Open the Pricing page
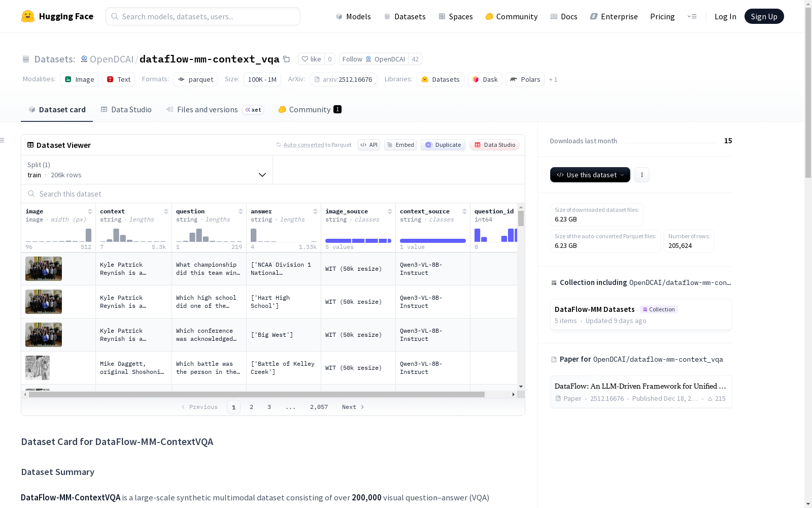The height and width of the screenshot is (508, 812). (662, 16)
